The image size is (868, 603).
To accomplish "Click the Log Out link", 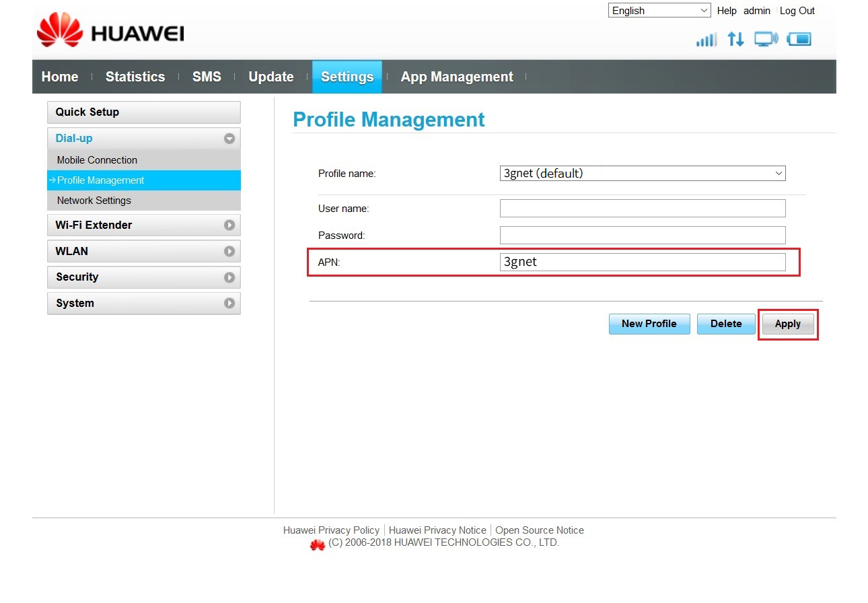I will tap(797, 11).
